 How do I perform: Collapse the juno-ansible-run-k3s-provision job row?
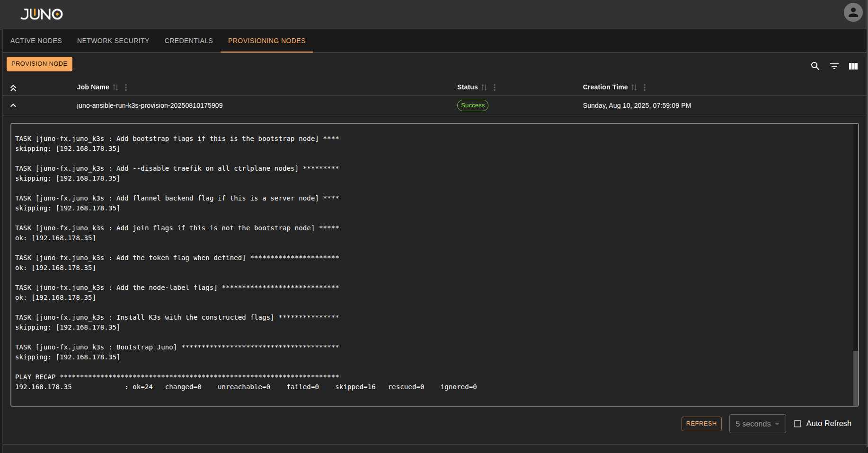click(13, 105)
